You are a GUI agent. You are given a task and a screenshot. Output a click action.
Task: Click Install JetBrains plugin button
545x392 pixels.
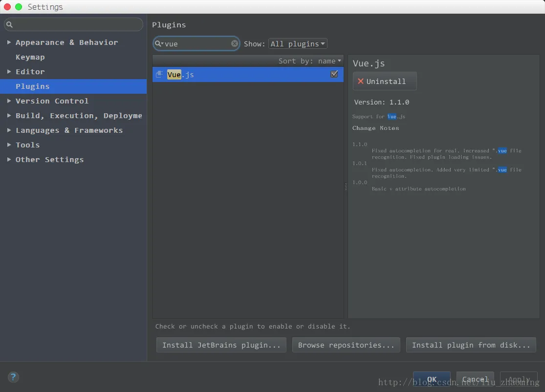(x=221, y=345)
